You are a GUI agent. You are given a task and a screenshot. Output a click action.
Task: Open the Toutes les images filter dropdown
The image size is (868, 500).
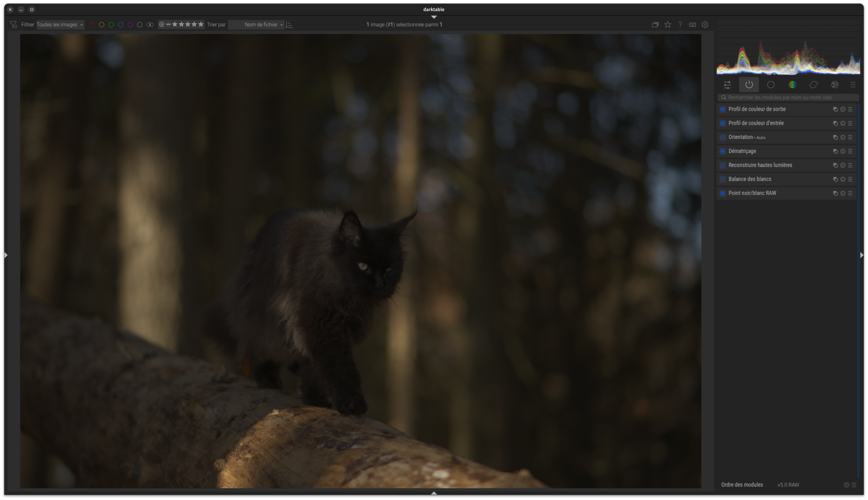point(60,25)
